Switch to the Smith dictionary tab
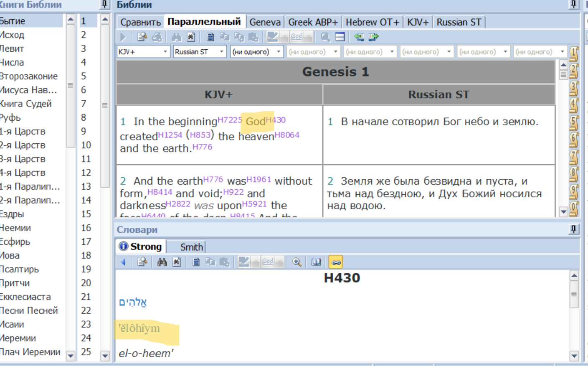Viewport: 588px width, 366px height. click(191, 247)
